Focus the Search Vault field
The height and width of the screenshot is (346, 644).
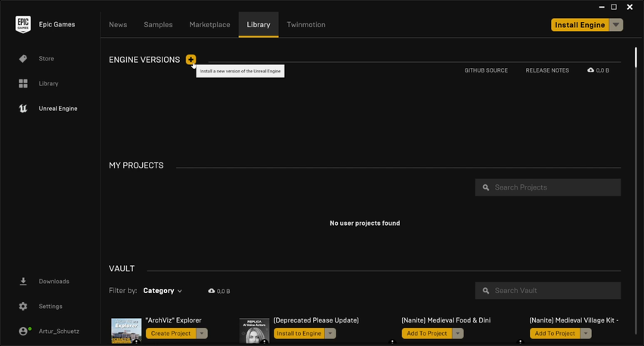click(x=548, y=291)
